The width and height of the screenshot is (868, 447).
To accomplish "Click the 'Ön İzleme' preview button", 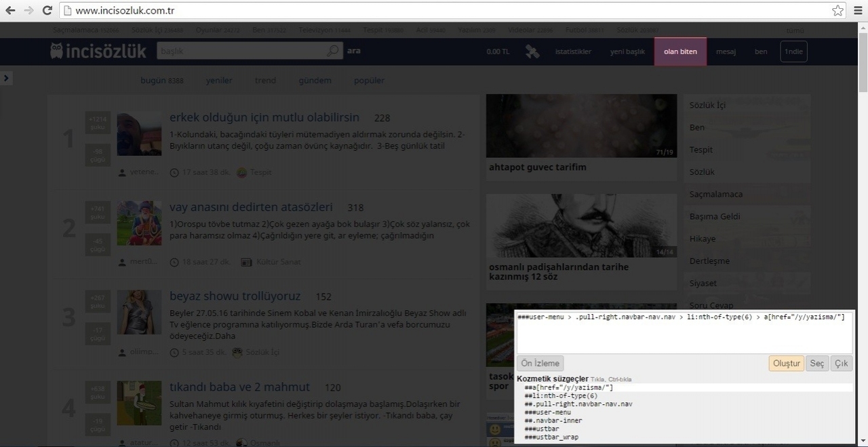I will coord(540,364).
